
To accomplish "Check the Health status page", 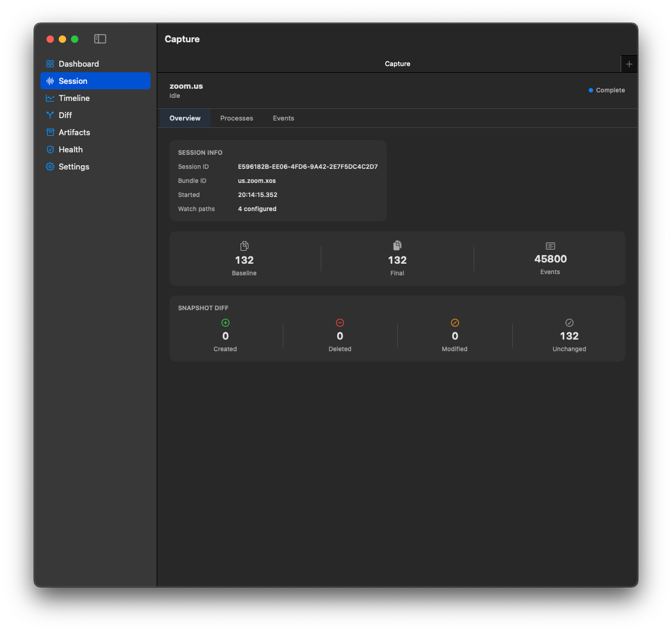I will 70,149.
